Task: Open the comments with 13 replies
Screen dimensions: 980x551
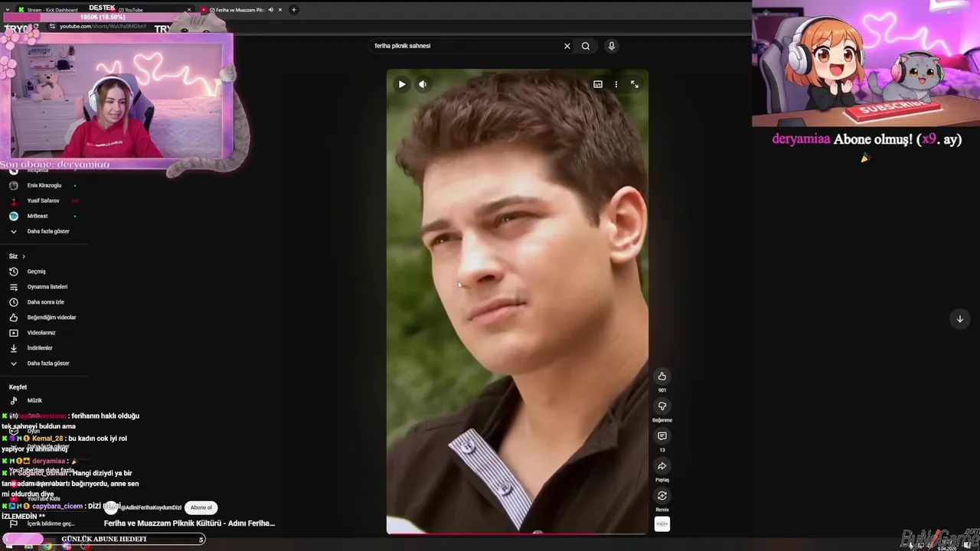Action: [x=662, y=436]
